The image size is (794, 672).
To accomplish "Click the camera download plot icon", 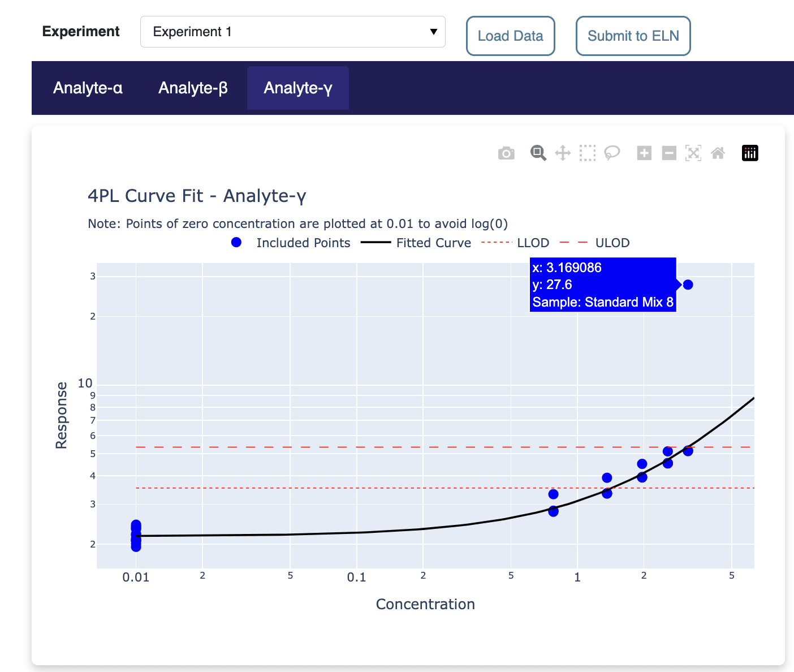I will coord(506,153).
